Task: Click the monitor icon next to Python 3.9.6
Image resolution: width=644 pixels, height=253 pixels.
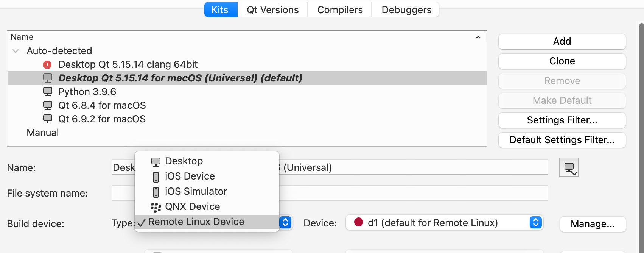Action: [x=48, y=92]
